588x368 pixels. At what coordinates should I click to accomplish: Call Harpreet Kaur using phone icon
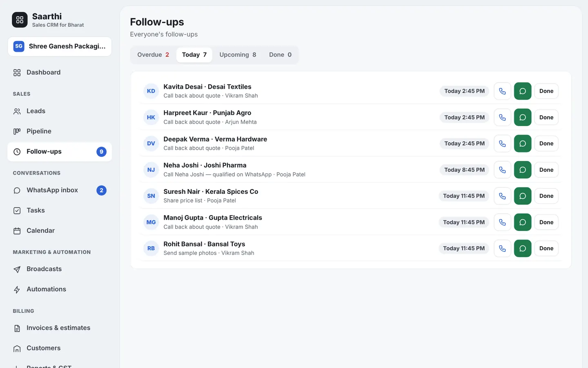(502, 117)
